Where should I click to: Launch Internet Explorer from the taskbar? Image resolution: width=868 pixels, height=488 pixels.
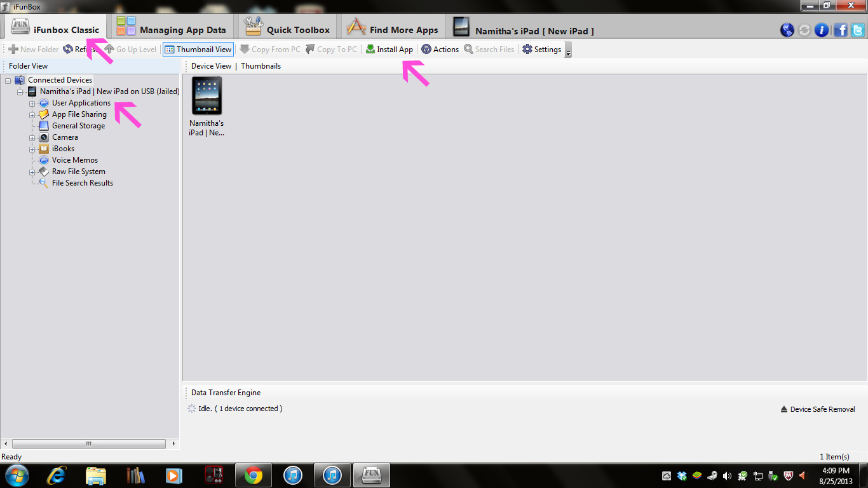pos(57,475)
